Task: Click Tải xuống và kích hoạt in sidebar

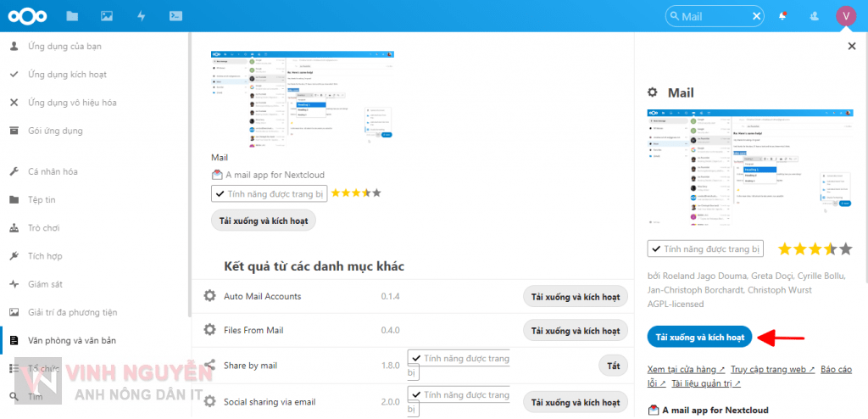Action: pos(700,337)
